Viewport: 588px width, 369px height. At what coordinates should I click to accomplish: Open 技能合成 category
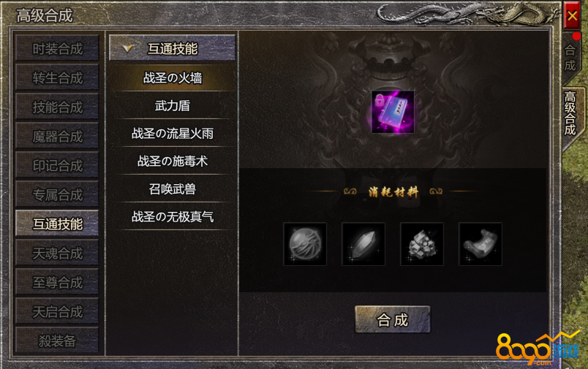[57, 107]
